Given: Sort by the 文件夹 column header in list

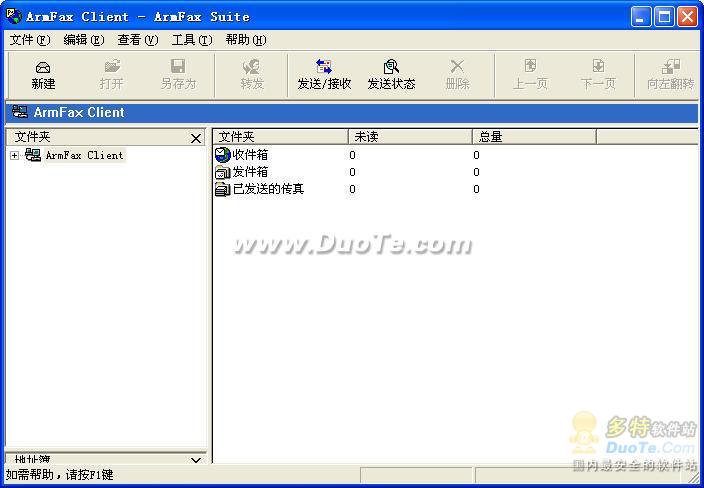Looking at the screenshot, I should pyautogui.click(x=281, y=136).
